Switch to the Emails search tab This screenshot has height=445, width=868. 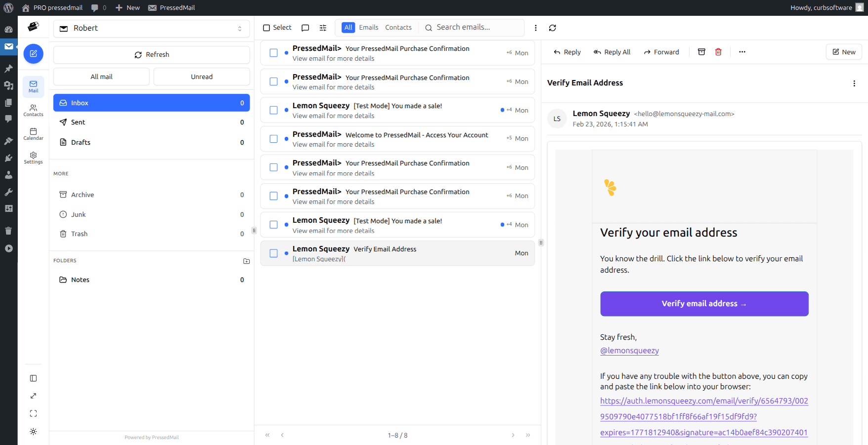368,28
